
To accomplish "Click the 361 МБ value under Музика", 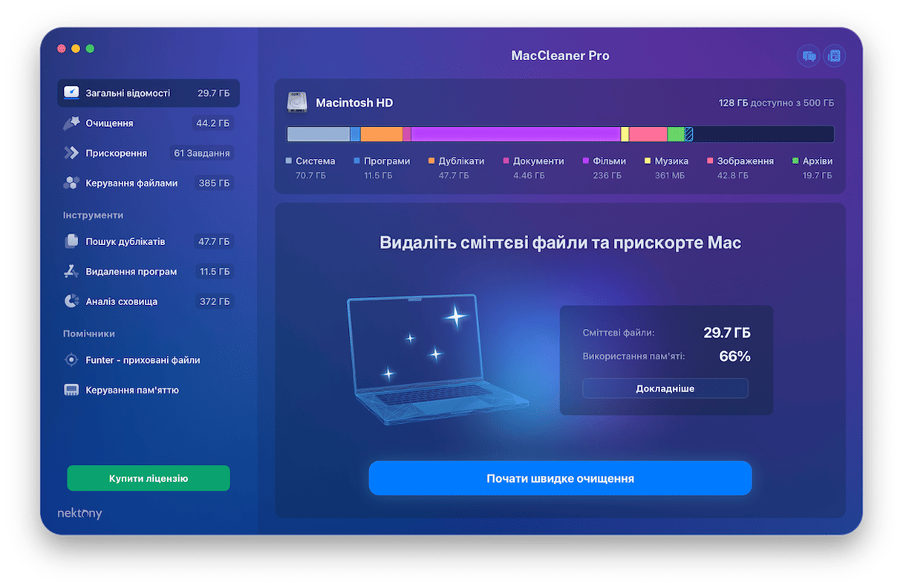I will click(x=670, y=176).
